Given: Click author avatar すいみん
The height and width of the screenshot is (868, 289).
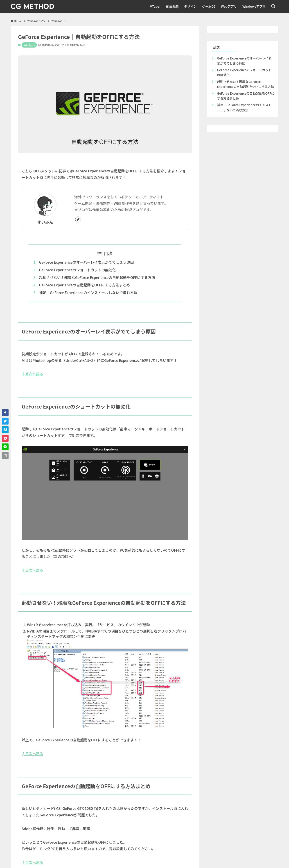Looking at the screenshot, I should [45, 205].
